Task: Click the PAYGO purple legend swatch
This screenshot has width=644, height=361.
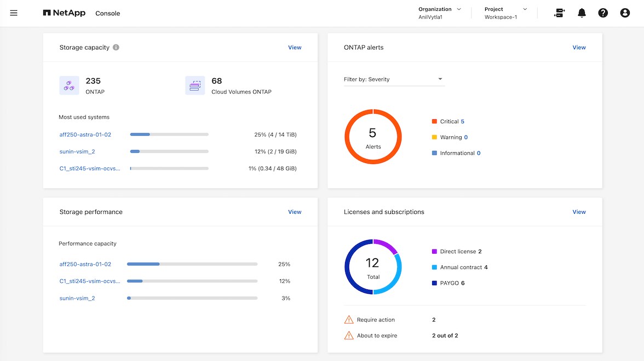Action: [434, 283]
